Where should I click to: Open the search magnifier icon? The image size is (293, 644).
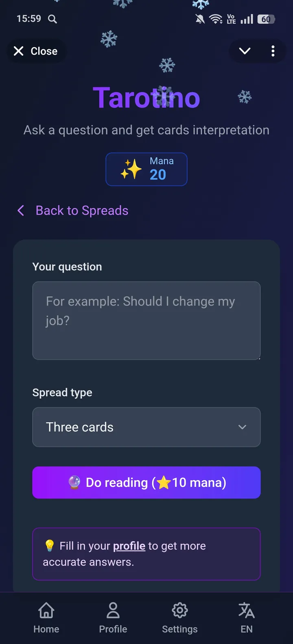(52, 19)
